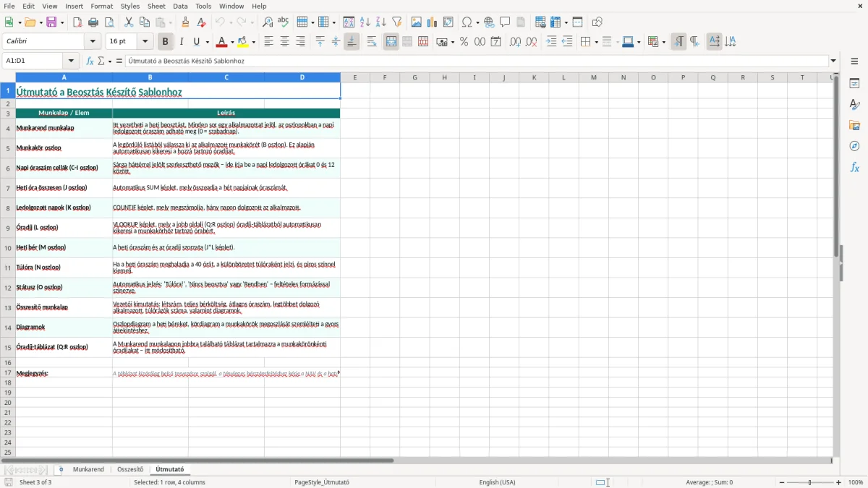Click the AutoFilter funnel icon
The height and width of the screenshot is (488, 868).
click(x=396, y=22)
